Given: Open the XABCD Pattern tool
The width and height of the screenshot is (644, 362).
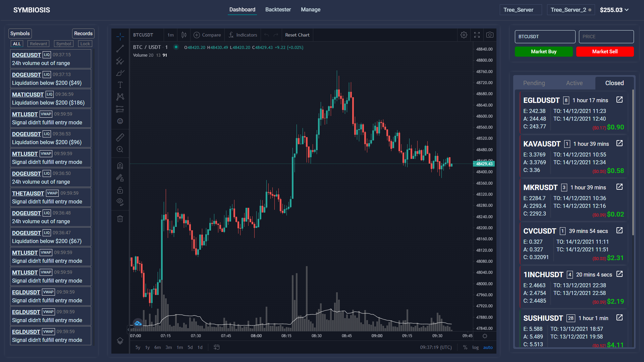Looking at the screenshot, I should tap(120, 97).
